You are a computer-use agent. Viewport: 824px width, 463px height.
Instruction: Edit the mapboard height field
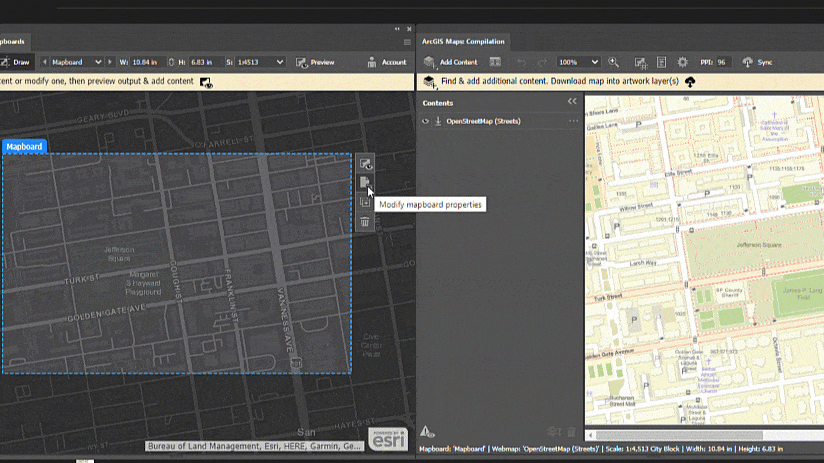[204, 62]
